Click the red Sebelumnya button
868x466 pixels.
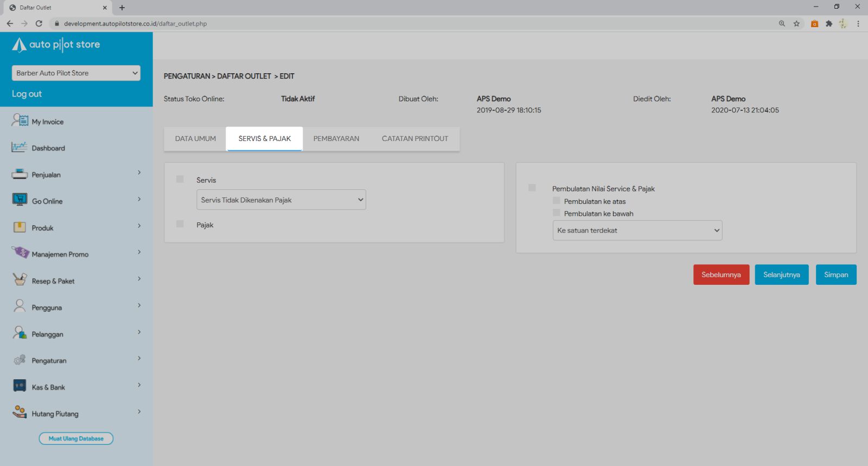(x=721, y=275)
